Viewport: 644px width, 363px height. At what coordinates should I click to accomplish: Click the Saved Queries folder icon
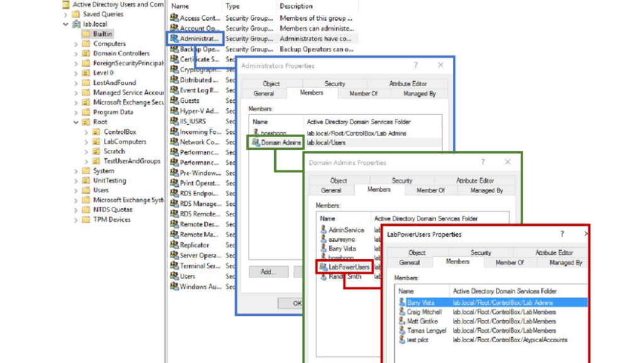[x=75, y=14]
